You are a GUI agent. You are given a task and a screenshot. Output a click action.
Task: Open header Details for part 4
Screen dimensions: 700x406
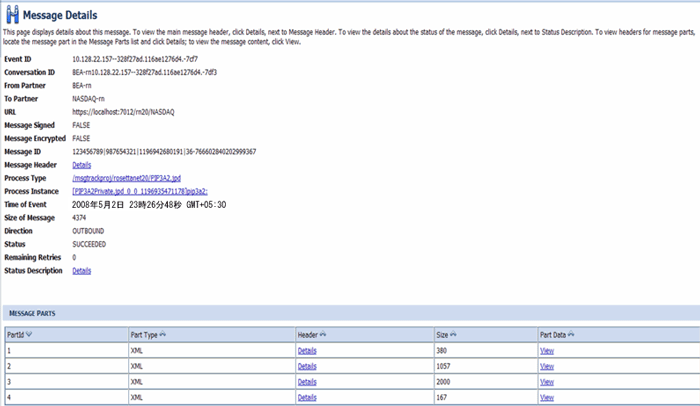[307, 398]
